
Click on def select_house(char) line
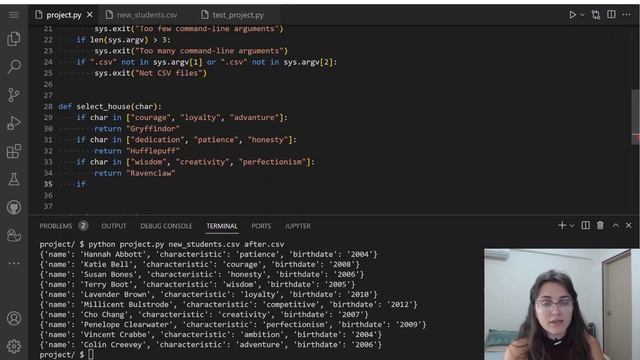110,107
